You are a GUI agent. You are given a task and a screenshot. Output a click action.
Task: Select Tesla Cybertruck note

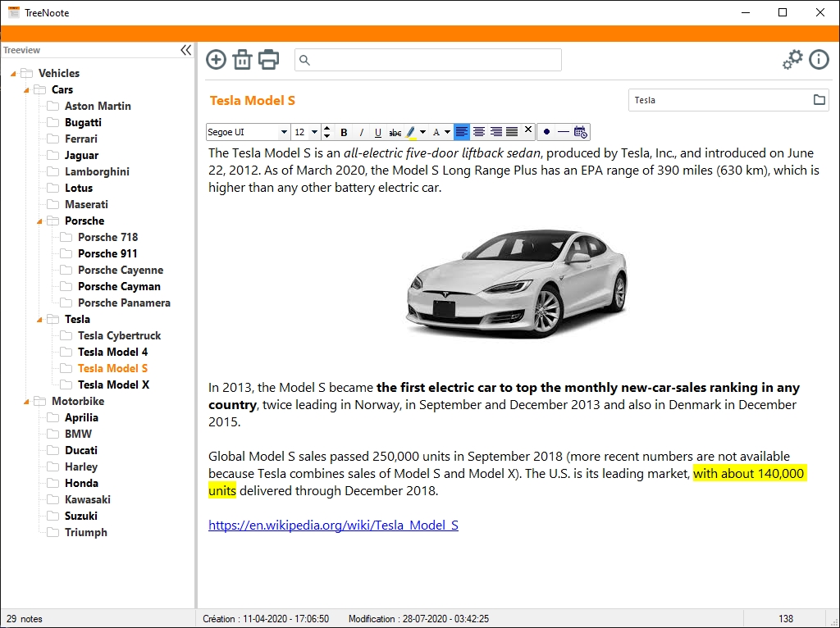[x=119, y=335]
